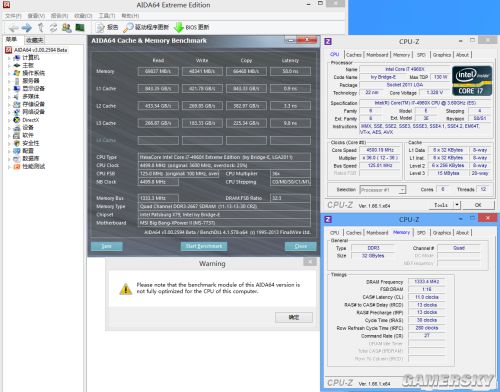Open the CPU-Z Tools dropdown arrow

coord(457,205)
